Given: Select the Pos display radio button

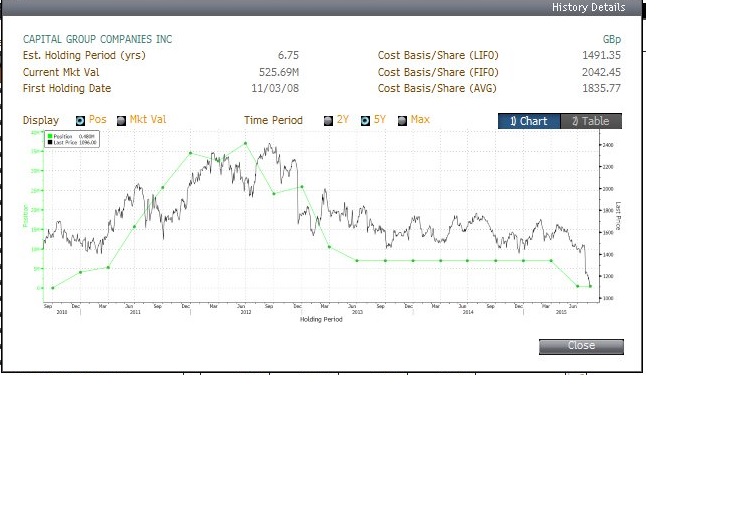Looking at the screenshot, I should (x=81, y=120).
